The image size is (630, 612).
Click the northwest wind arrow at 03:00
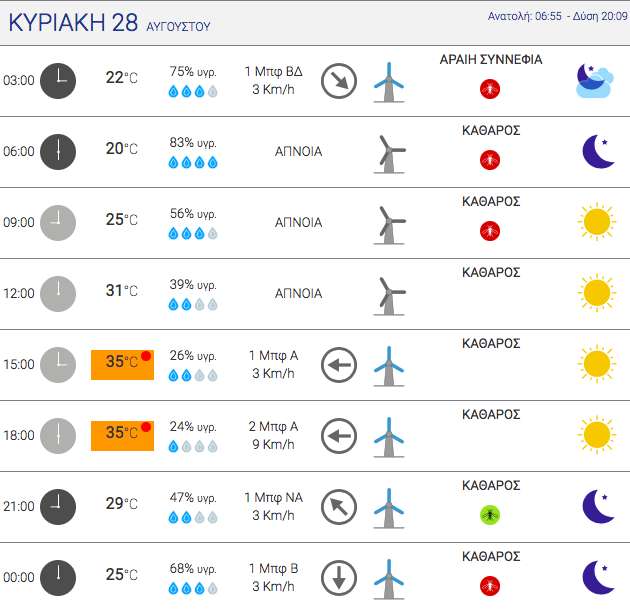pos(339,81)
